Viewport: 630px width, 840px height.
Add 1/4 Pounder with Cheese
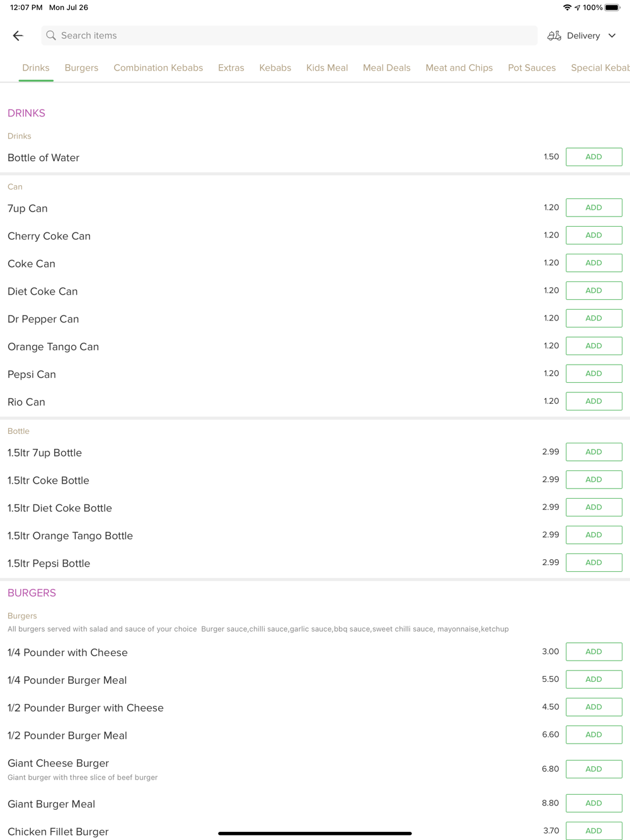(594, 652)
